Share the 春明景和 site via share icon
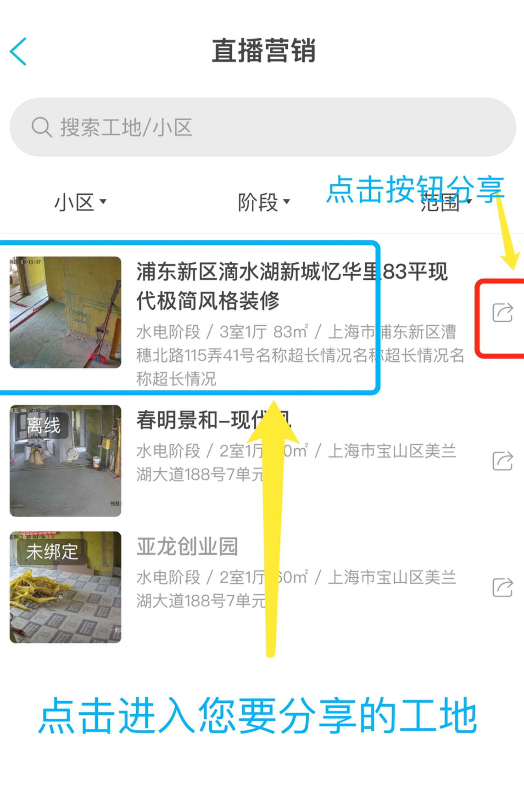Viewport: 524px width, 812px height. (x=502, y=461)
